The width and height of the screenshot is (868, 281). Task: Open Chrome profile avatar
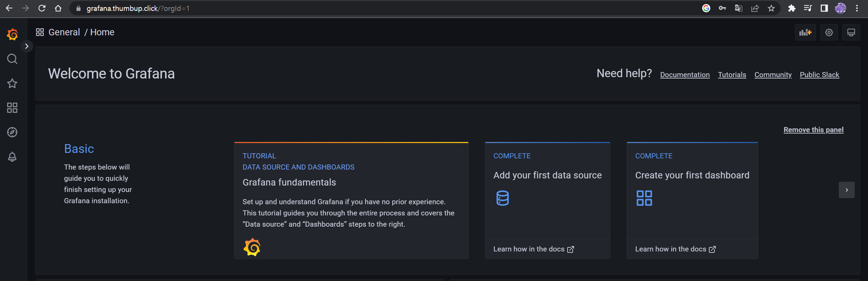coord(840,8)
